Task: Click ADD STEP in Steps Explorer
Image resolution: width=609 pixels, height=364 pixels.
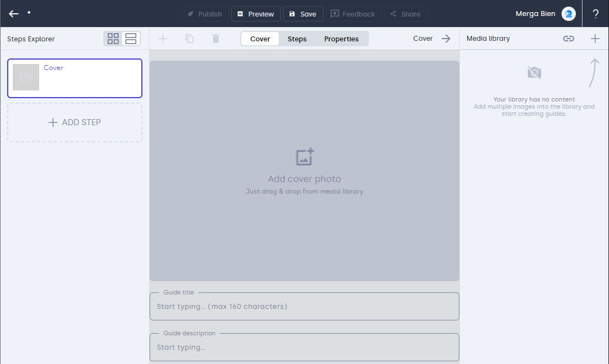Action: click(75, 122)
